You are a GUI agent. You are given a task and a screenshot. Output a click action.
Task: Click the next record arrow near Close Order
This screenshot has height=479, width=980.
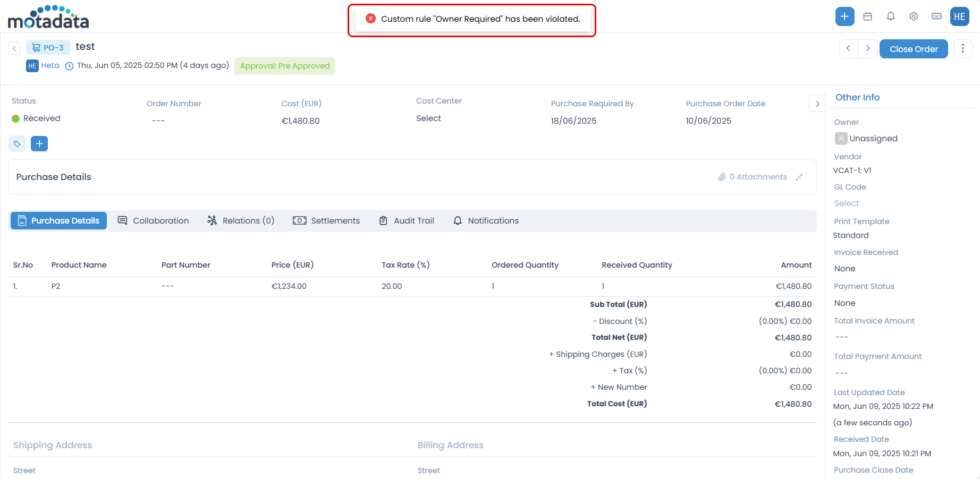point(867,48)
